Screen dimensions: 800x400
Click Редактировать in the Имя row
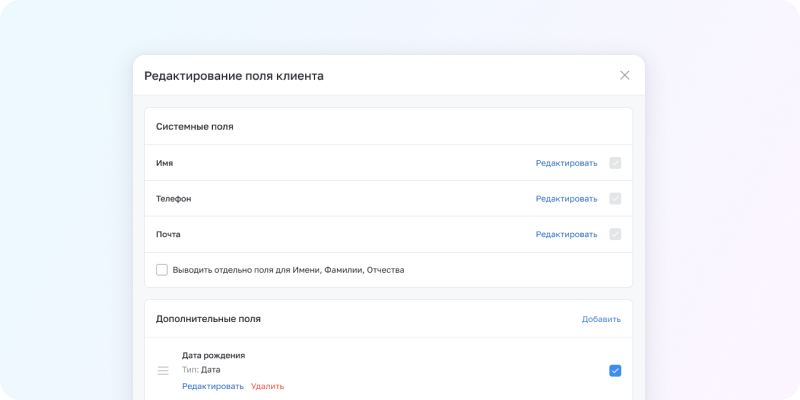(x=566, y=163)
